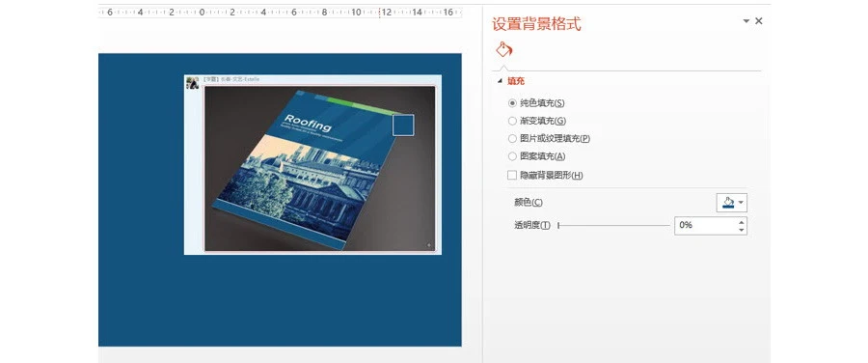Open the task pane options dropdown arrow
Viewport: 868px width, 363px height.
tap(746, 21)
